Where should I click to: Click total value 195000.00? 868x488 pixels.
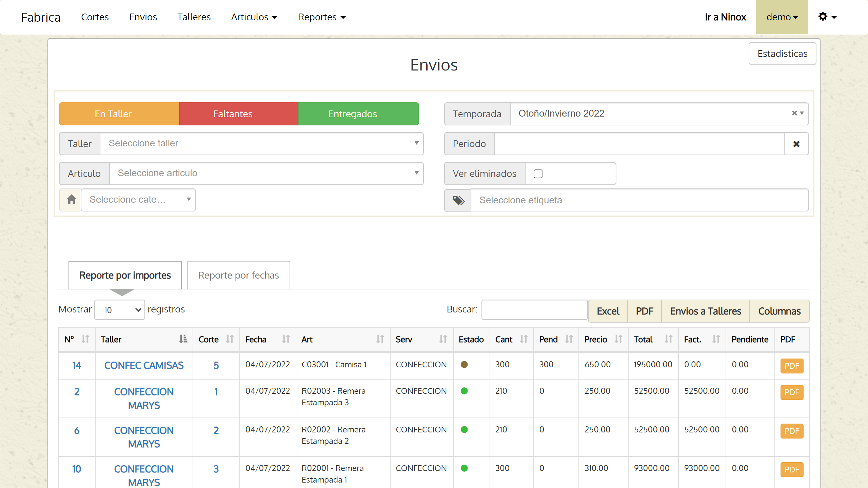pyautogui.click(x=653, y=365)
